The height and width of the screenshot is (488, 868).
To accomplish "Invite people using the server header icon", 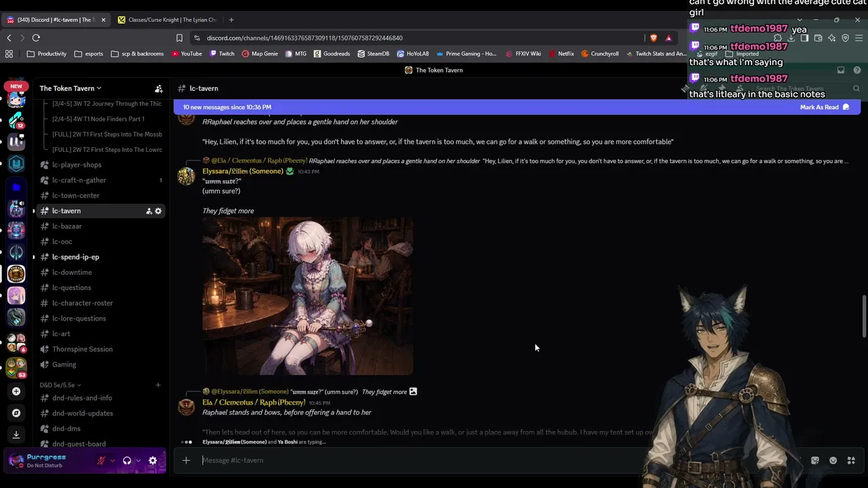I will pyautogui.click(x=159, y=89).
